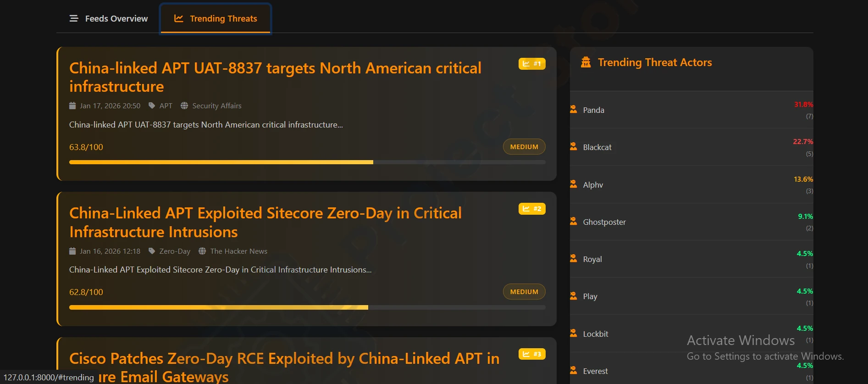Click the 62.8/100 score text

coord(86,292)
